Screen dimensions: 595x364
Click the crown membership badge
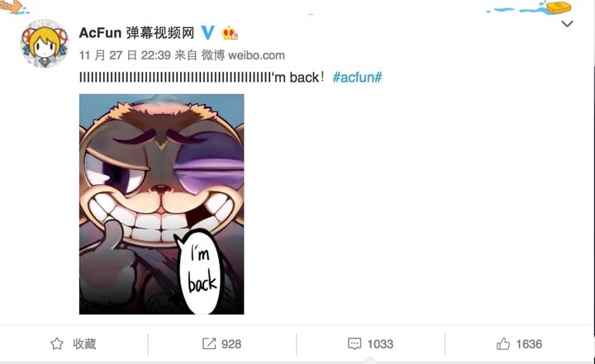coord(230,33)
